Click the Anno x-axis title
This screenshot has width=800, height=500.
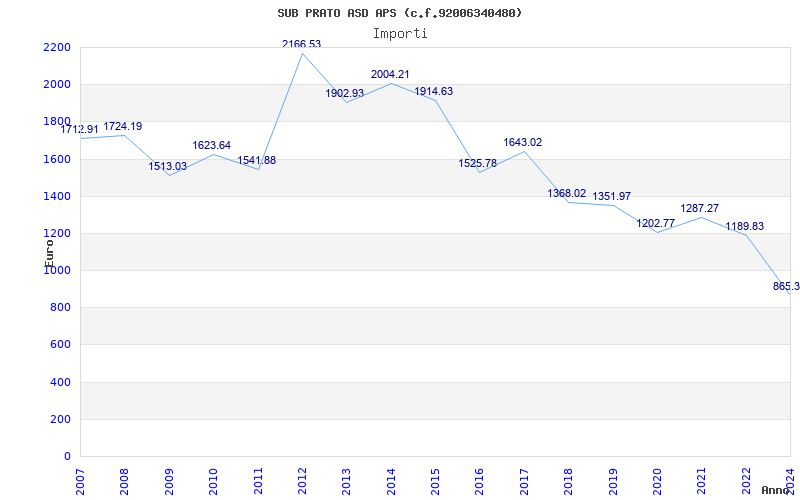tap(777, 490)
